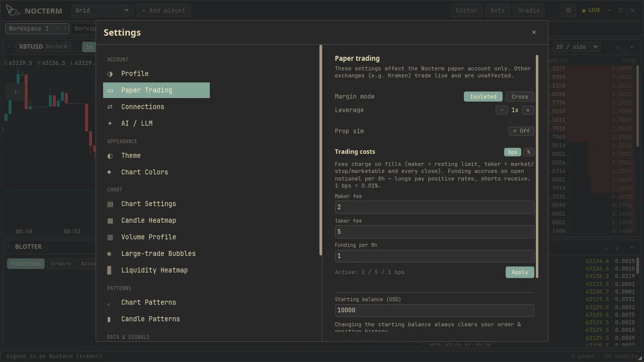This screenshot has width=644, height=362.
Task: Open the Profile settings section
Action: [x=156, y=74]
